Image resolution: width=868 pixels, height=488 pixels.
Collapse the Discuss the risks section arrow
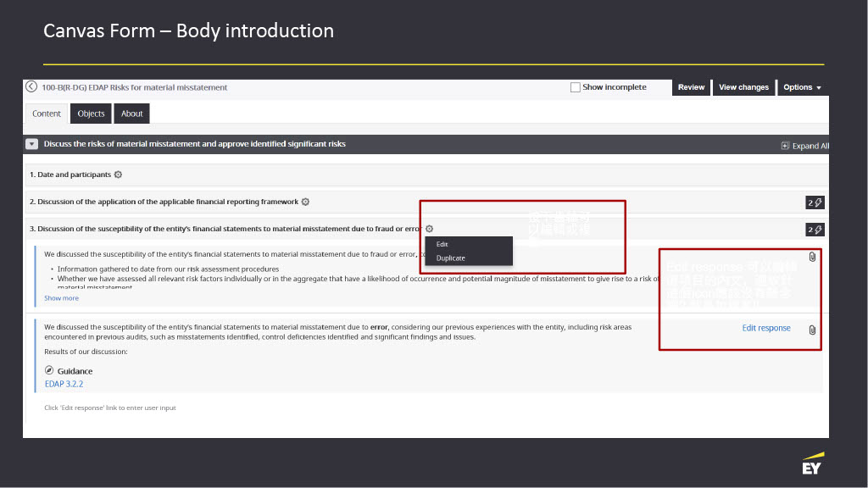[32, 145]
